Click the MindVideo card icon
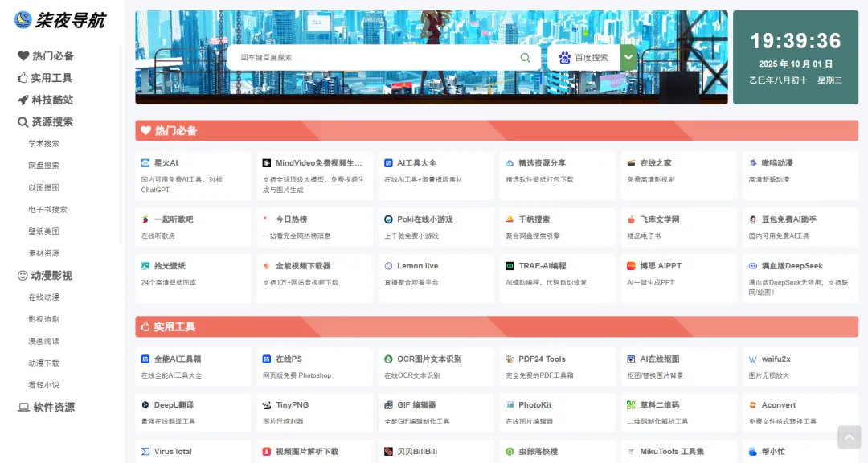This screenshot has height=463, width=868. pos(266,163)
